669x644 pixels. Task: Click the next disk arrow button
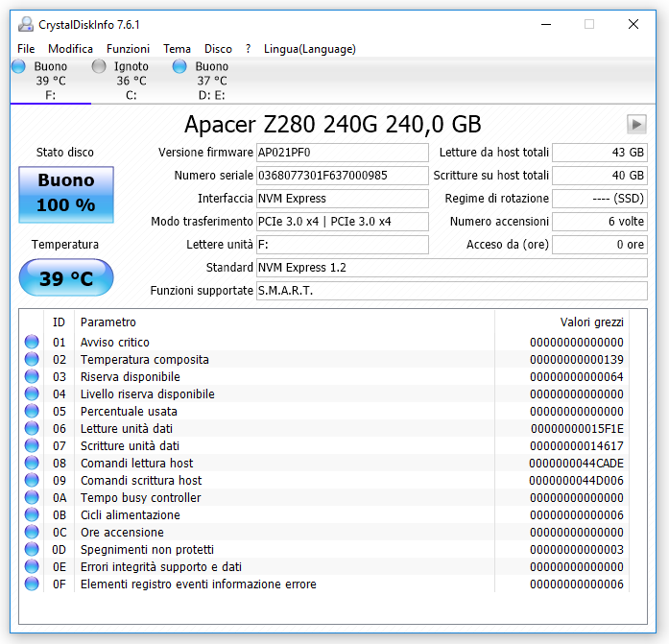pos(636,125)
